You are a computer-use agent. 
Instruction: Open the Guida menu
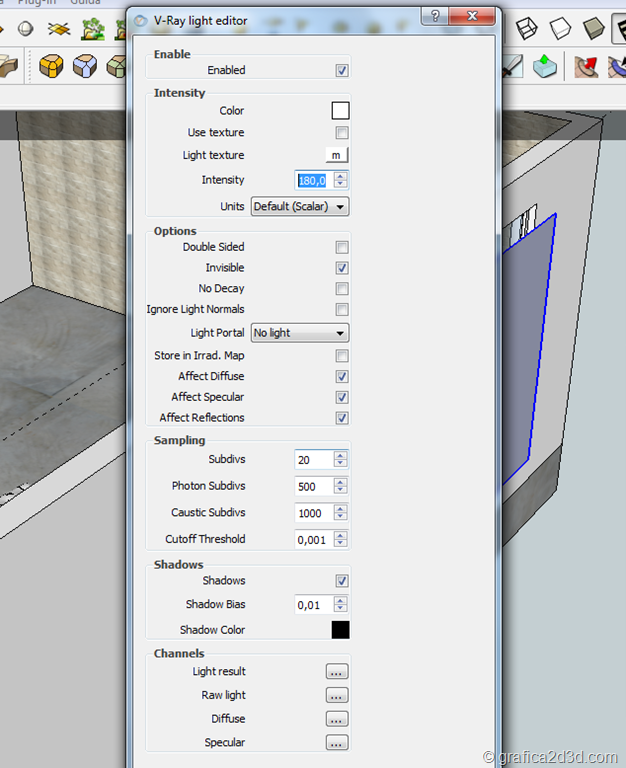[84, 2]
